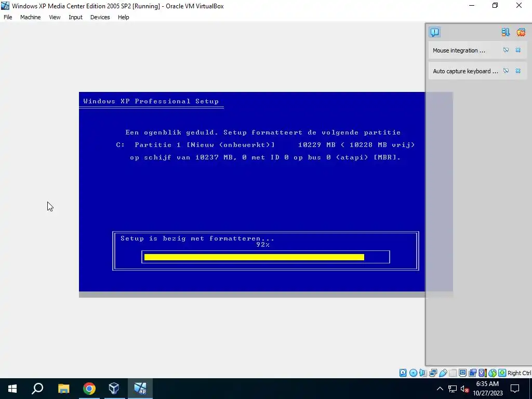Open Windows taskbar search
This screenshot has height=399, width=532.
[x=37, y=389]
